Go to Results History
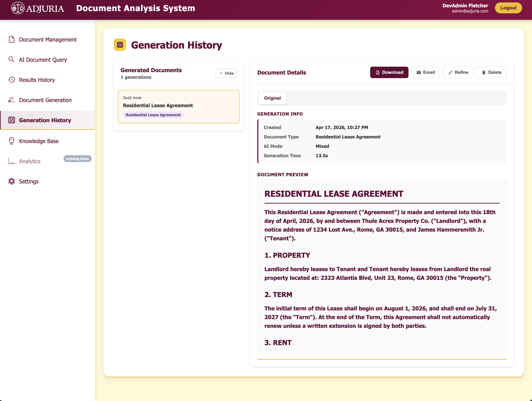Viewport: 532px width, 401px height. 48,80
